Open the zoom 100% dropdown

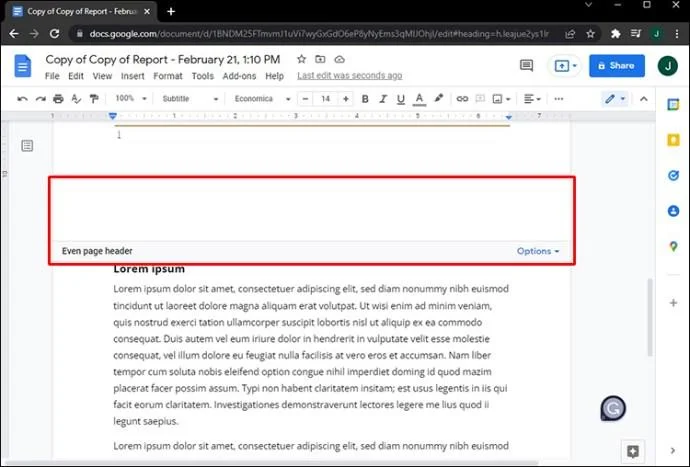pos(131,99)
